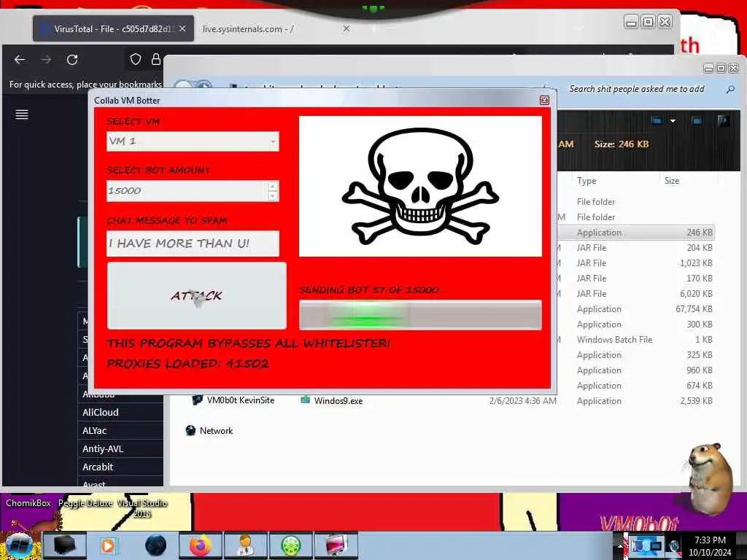
Task: Click Arcabit in VirusTotal vendor list
Action: click(98, 467)
